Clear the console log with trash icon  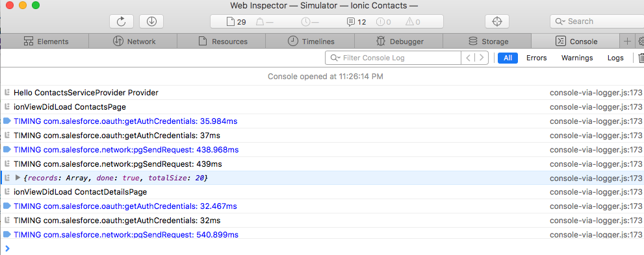(641, 58)
